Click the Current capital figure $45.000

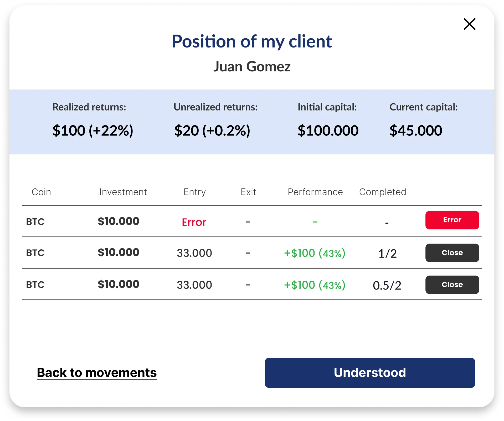click(416, 130)
